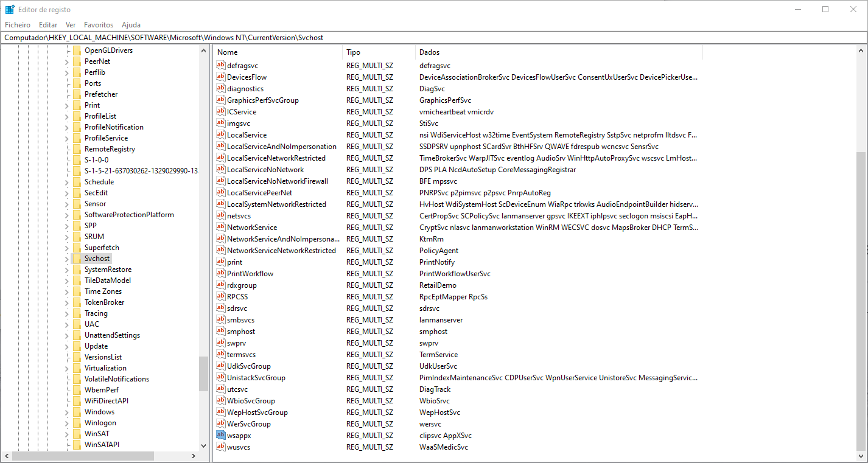The image size is (868, 463).
Task: Click the Dados column header
Action: pos(559,52)
